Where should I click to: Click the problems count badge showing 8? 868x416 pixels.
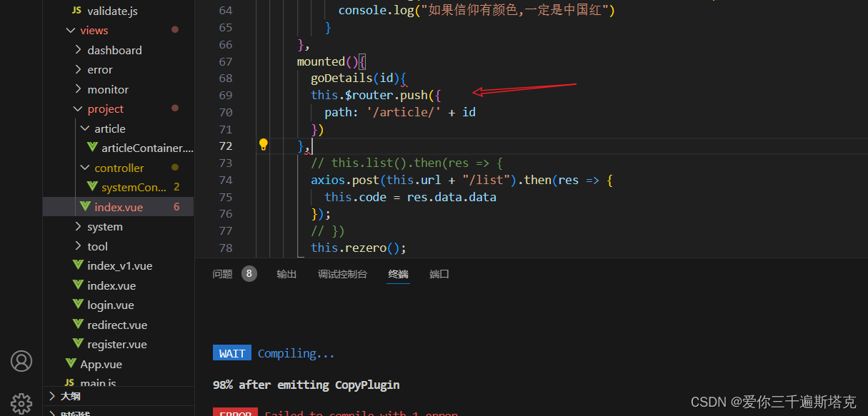click(249, 273)
